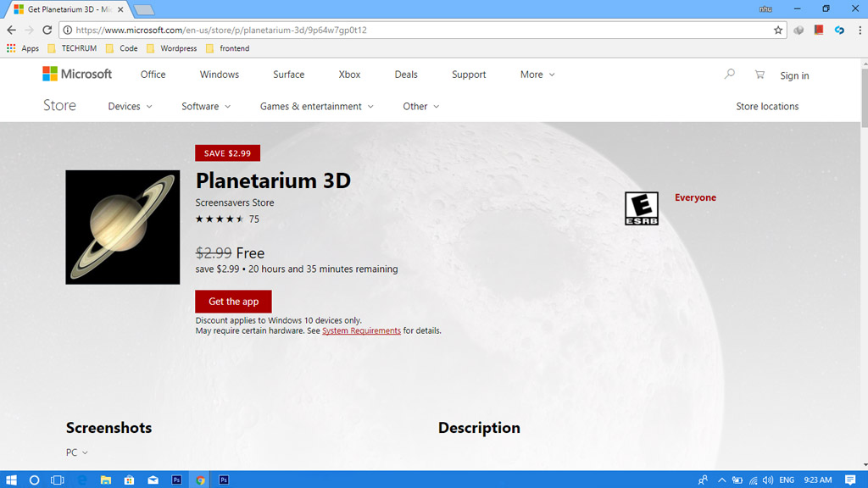
Task: Open the shopping cart icon
Action: pyautogui.click(x=759, y=75)
